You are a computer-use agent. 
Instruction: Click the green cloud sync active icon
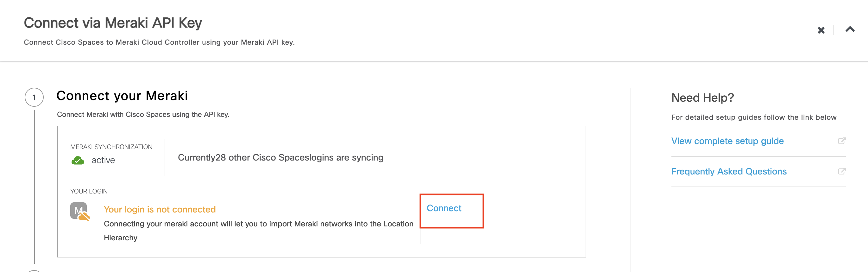78,161
